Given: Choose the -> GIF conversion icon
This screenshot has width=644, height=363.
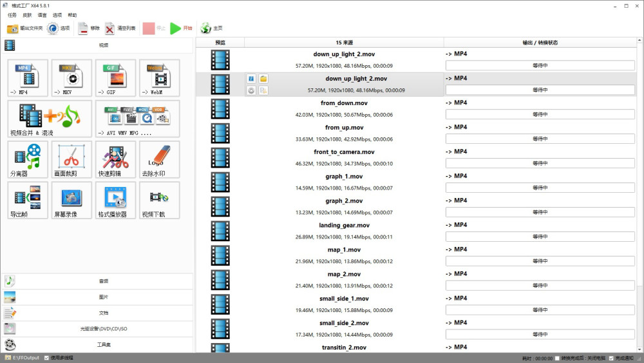Looking at the screenshot, I should pos(115,78).
